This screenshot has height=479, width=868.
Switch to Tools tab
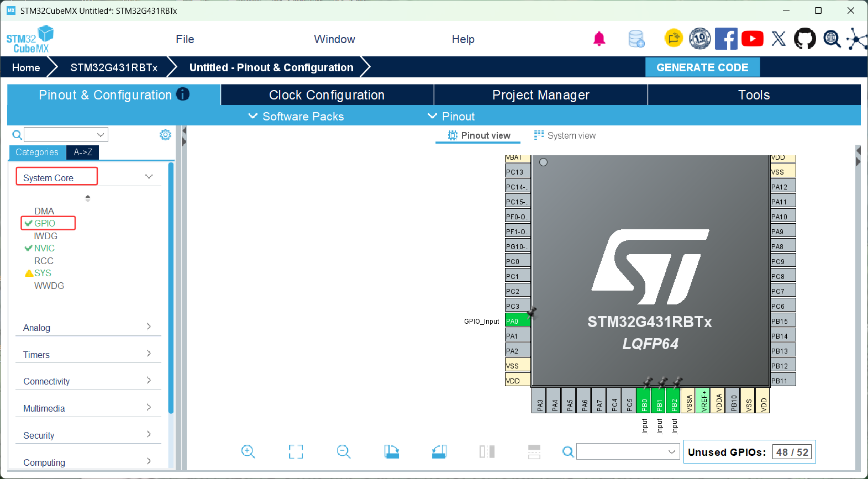pos(754,95)
